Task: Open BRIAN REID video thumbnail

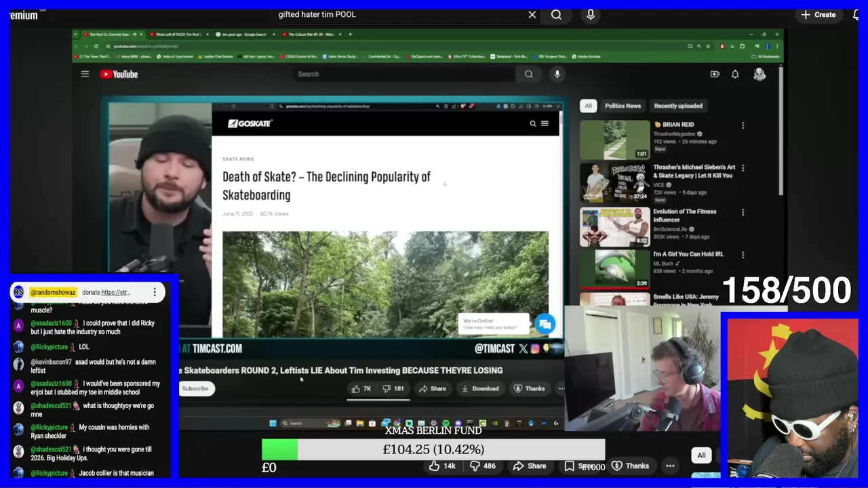Action: (614, 139)
